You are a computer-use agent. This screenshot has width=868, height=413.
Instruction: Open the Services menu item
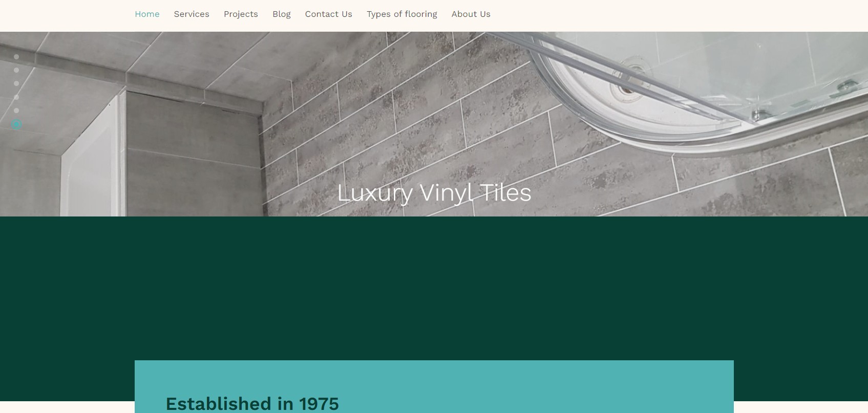[192, 14]
